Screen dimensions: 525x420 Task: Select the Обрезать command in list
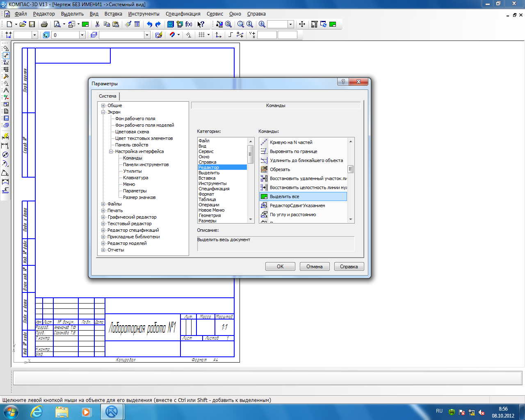[304, 169]
